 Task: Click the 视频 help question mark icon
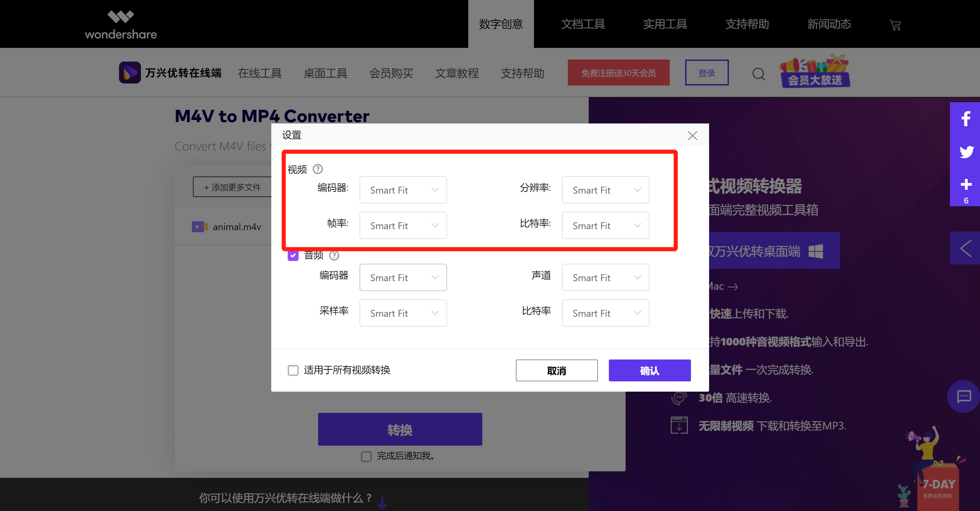(x=318, y=169)
